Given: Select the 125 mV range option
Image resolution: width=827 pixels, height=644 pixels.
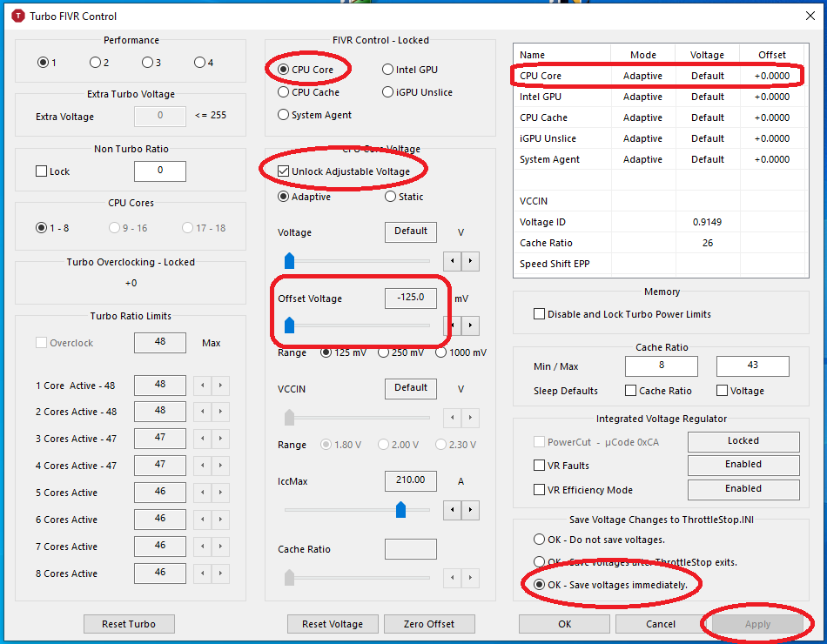Looking at the screenshot, I should click(x=326, y=352).
